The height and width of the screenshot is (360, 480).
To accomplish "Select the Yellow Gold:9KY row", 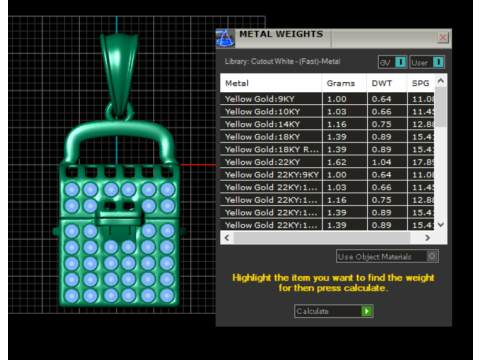I will 327,99.
